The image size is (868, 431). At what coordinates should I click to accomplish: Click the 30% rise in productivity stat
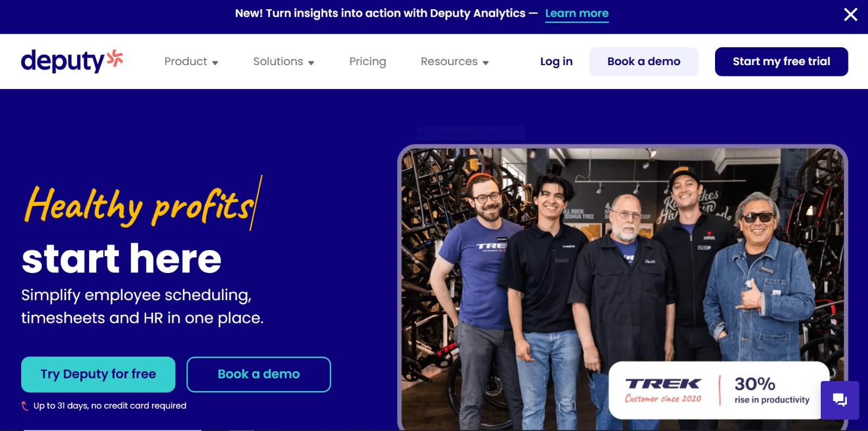coord(771,390)
